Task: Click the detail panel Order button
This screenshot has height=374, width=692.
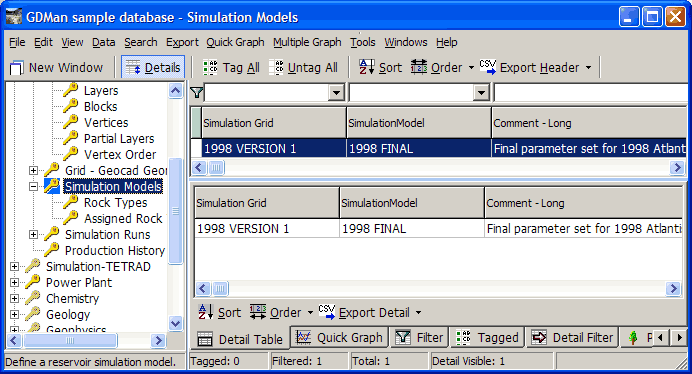Action: point(276,313)
